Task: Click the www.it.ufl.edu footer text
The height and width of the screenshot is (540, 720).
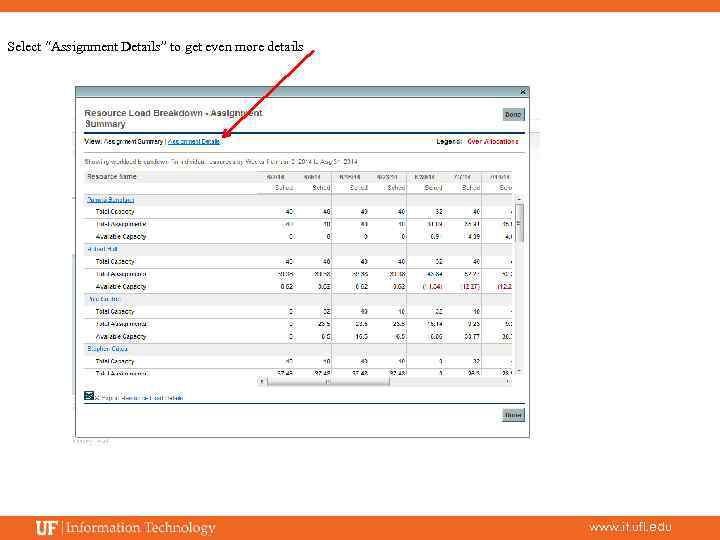Action: 630,527
